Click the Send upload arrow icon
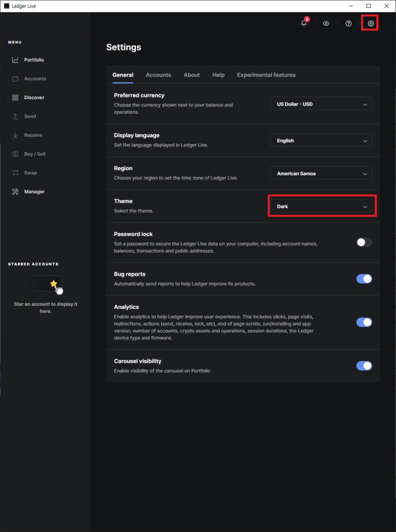This screenshot has height=532, width=396. pos(15,116)
